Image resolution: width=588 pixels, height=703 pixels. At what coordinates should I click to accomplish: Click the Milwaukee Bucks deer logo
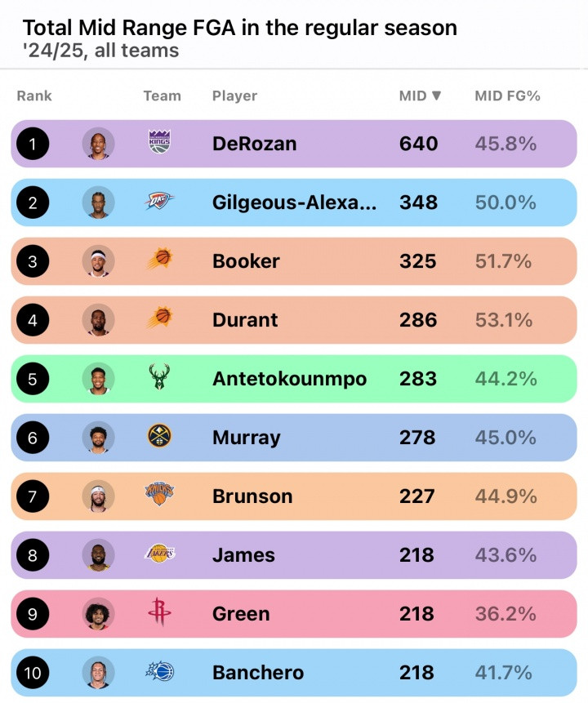click(x=159, y=376)
